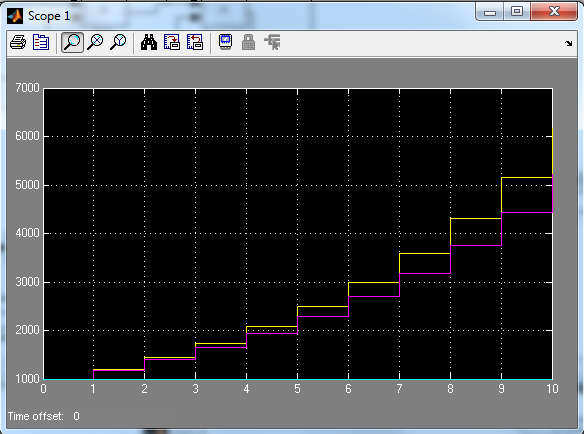Save current axes settings
The image size is (584, 434).
pos(172,42)
